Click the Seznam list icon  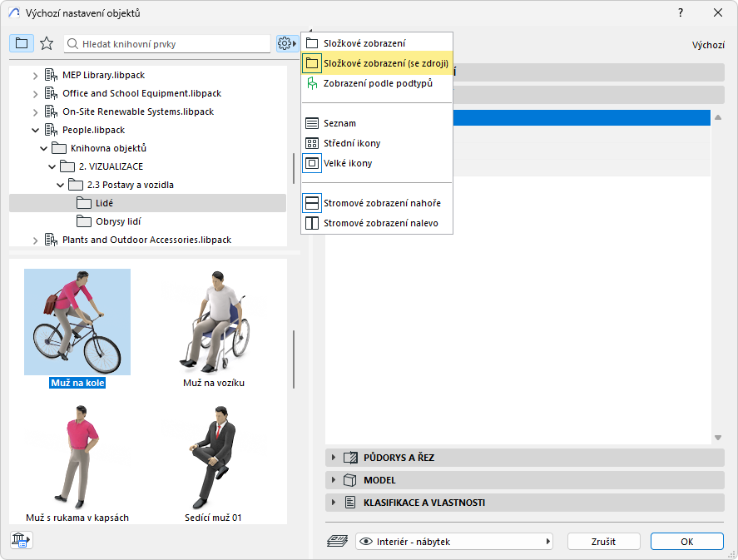[x=312, y=123]
